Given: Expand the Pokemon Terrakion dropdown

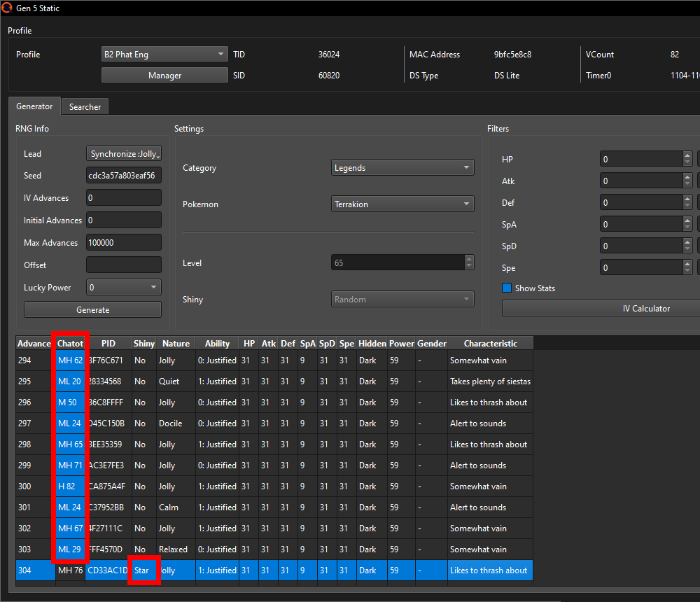Looking at the screenshot, I should tap(402, 204).
